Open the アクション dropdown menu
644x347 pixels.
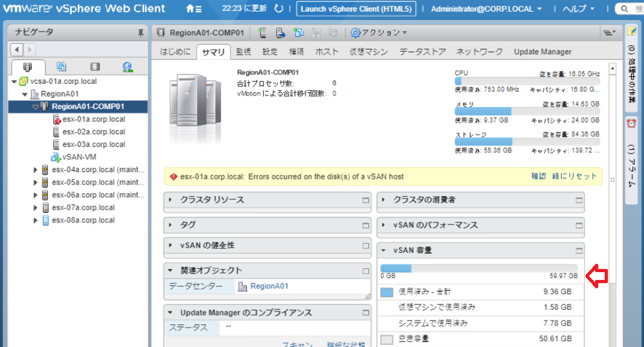pyautogui.click(x=378, y=32)
